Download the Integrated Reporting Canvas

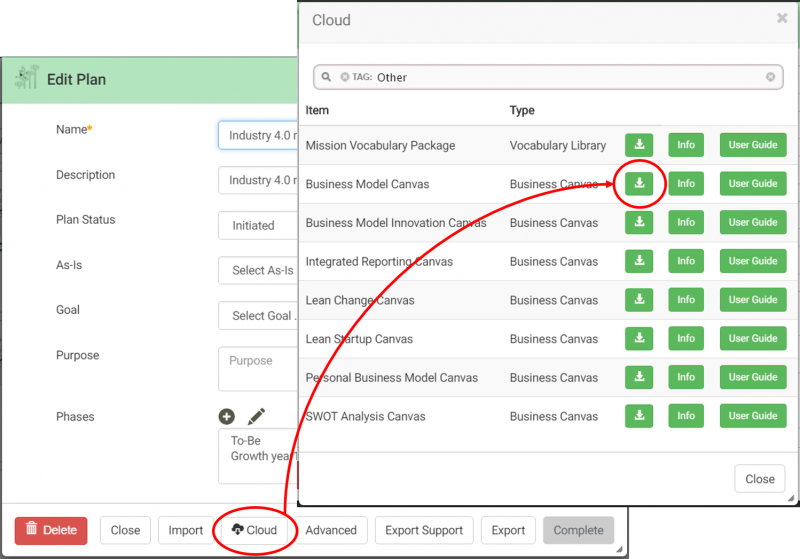click(x=639, y=261)
